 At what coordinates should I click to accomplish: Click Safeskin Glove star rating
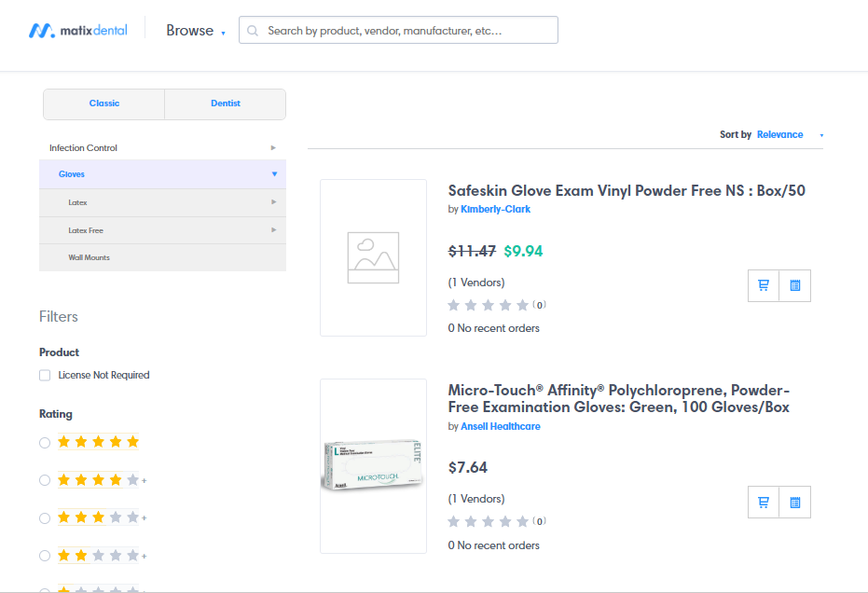click(488, 305)
